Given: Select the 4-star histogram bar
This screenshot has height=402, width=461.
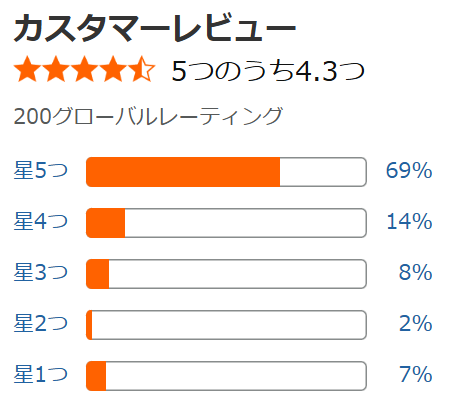Looking at the screenshot, I should click(x=226, y=223).
